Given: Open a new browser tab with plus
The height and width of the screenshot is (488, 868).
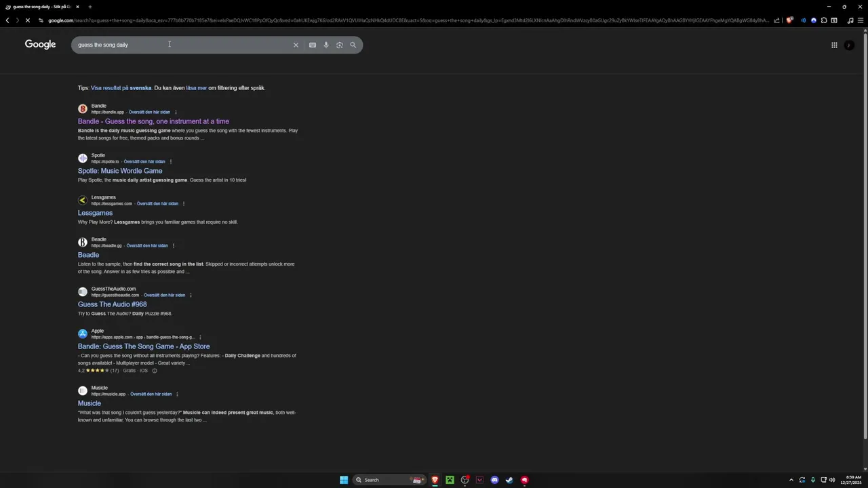Looking at the screenshot, I should click(90, 7).
